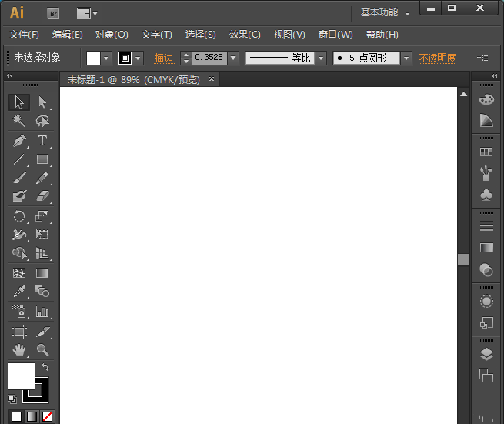504x424 pixels.
Task: Select the Slice tool
Action: point(42,332)
